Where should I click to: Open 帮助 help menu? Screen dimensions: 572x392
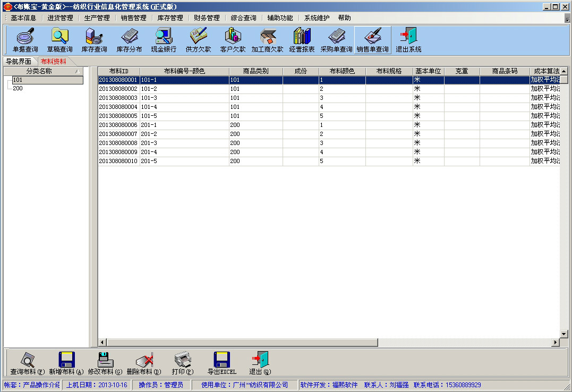(x=344, y=18)
